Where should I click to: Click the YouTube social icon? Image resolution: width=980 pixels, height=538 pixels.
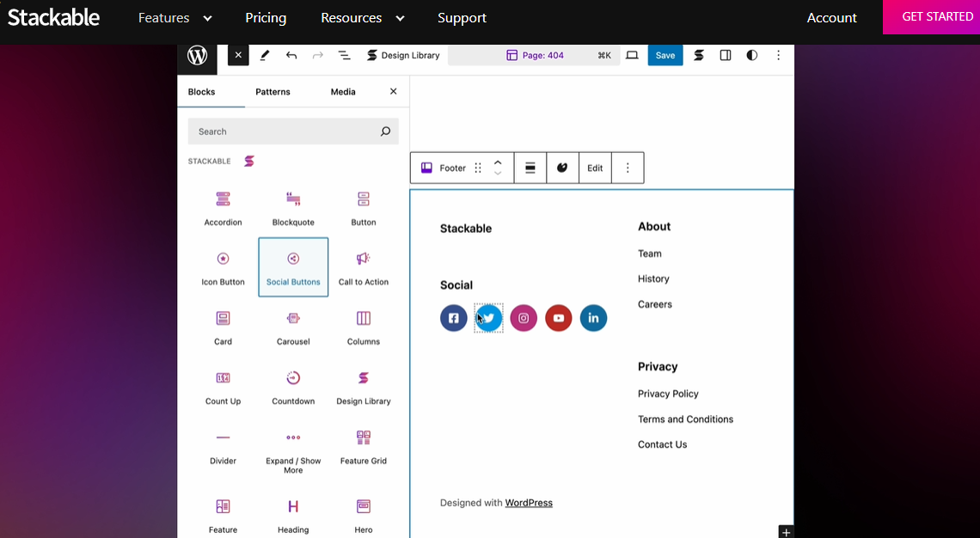tap(559, 318)
